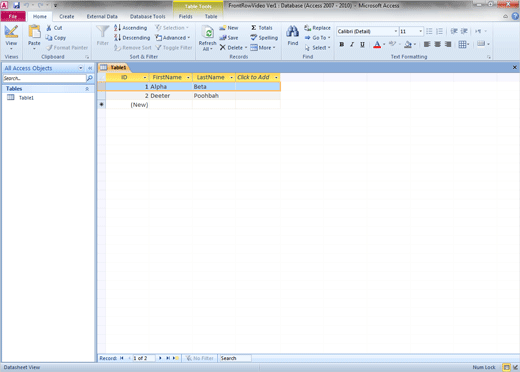Image resolution: width=520 pixels, height=372 pixels.
Task: Expand the Selection filter dropdown
Action: pyautogui.click(x=172, y=28)
